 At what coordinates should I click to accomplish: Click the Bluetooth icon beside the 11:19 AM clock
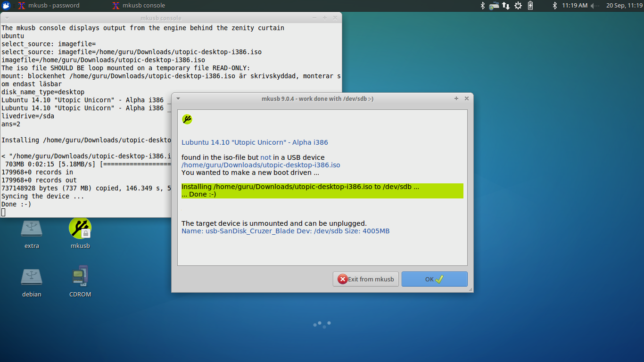pos(555,6)
